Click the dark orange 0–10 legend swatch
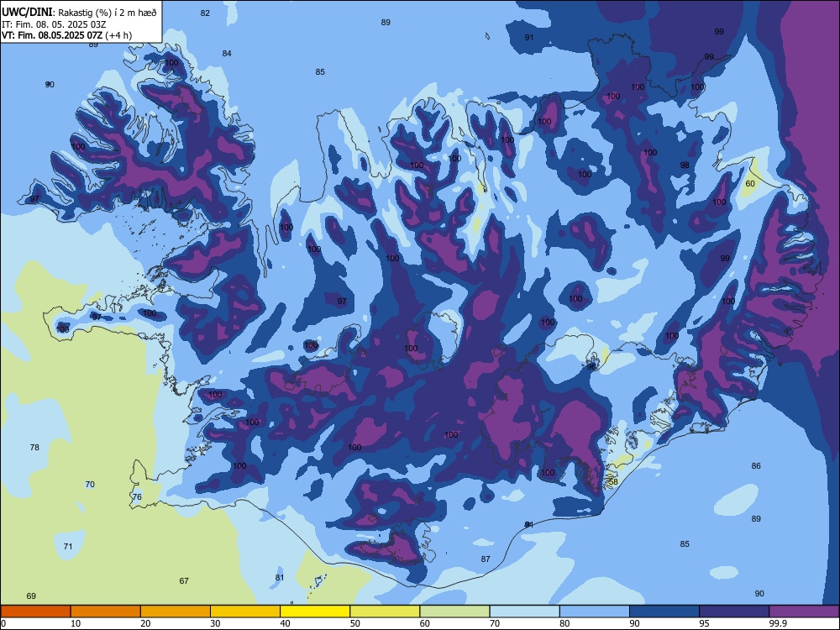The image size is (840, 630). tap(35, 612)
